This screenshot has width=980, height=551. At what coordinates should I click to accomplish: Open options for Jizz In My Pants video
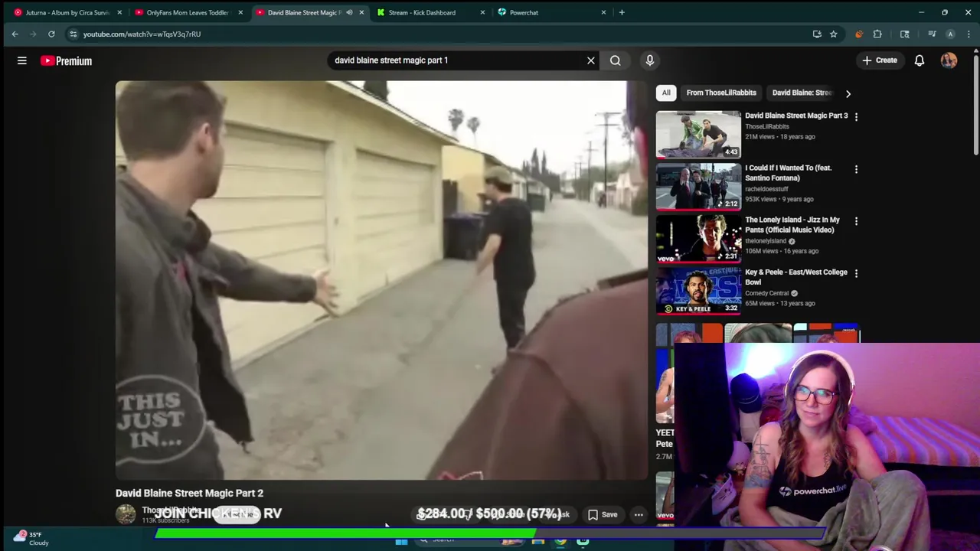click(x=856, y=221)
